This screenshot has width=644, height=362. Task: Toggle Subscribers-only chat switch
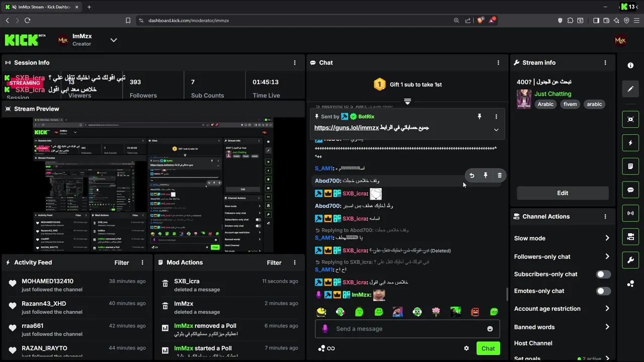(603, 275)
